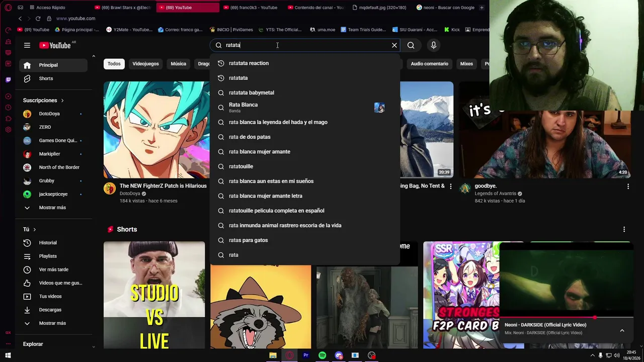Reload the page
644x362 pixels.
(x=38, y=19)
